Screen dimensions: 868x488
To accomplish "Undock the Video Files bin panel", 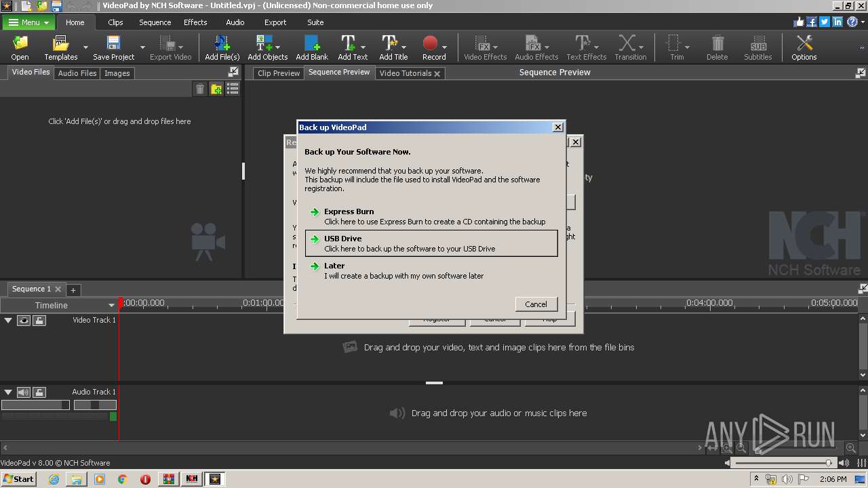I will [x=233, y=72].
